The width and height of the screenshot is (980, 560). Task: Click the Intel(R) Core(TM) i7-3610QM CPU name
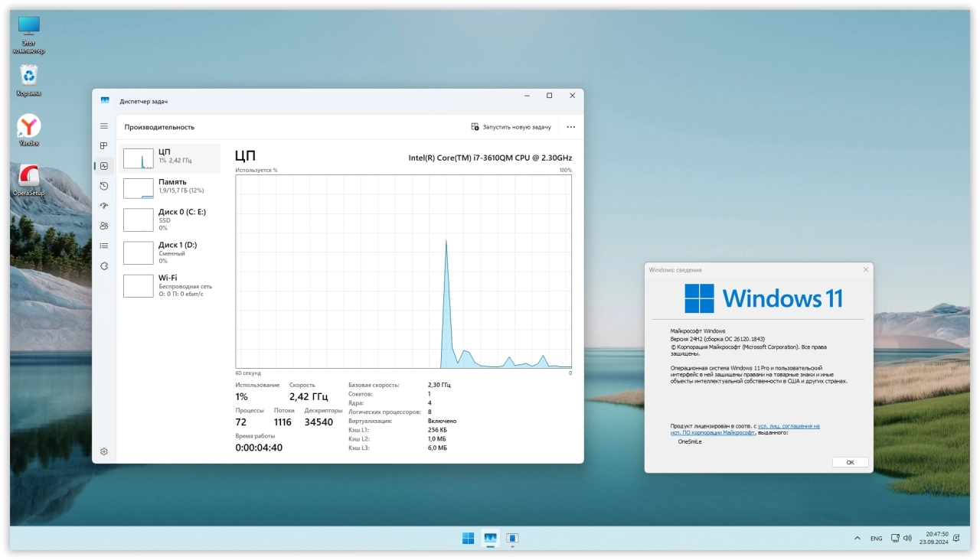490,158
